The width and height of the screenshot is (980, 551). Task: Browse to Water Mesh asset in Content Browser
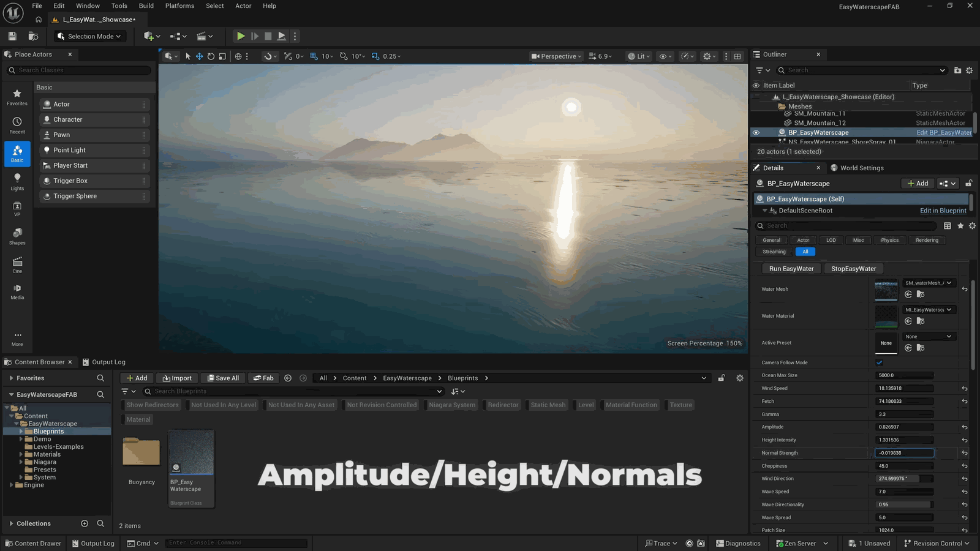(x=921, y=294)
